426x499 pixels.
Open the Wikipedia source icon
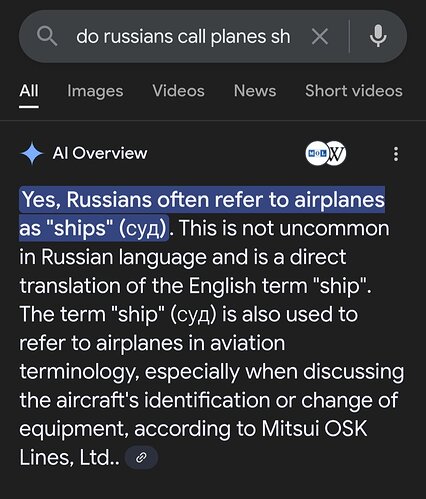pos(336,153)
